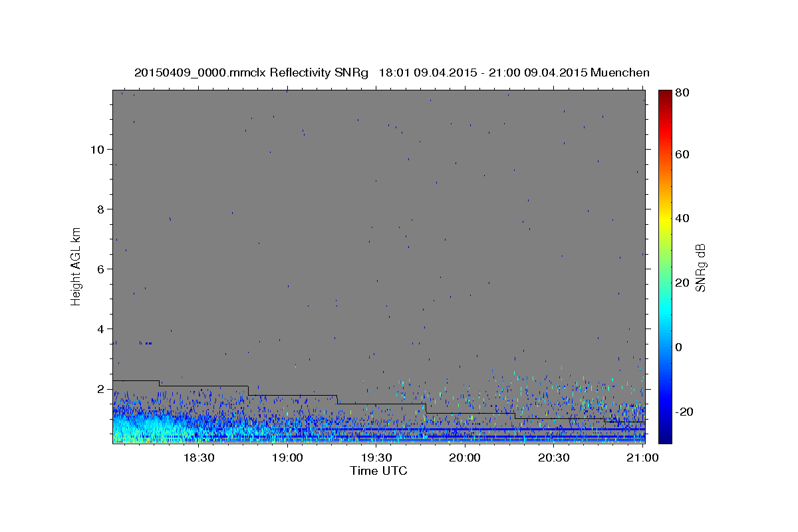Click the 19:00 time tick label

[287, 458]
